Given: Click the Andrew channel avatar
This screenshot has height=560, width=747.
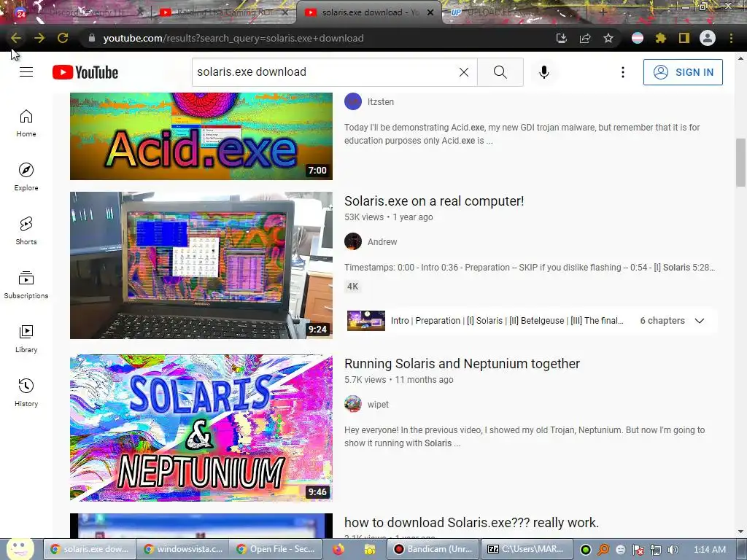Looking at the screenshot, I should coord(353,241).
